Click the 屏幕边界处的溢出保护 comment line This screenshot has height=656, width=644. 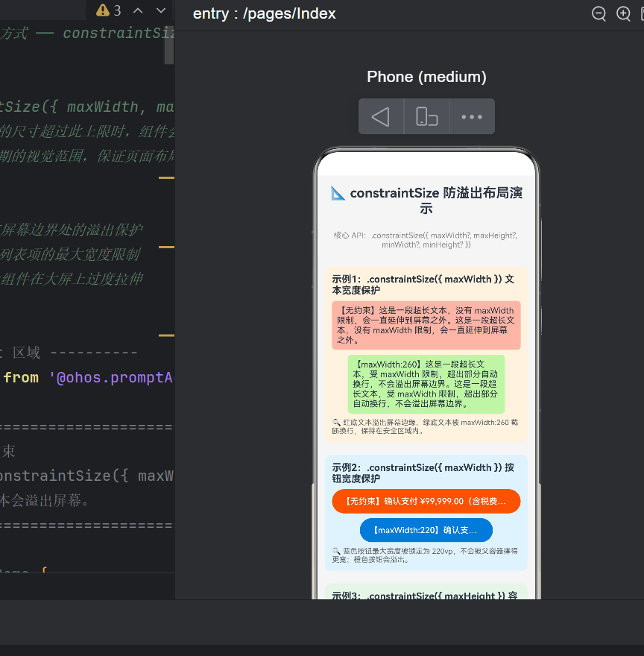tap(71, 230)
